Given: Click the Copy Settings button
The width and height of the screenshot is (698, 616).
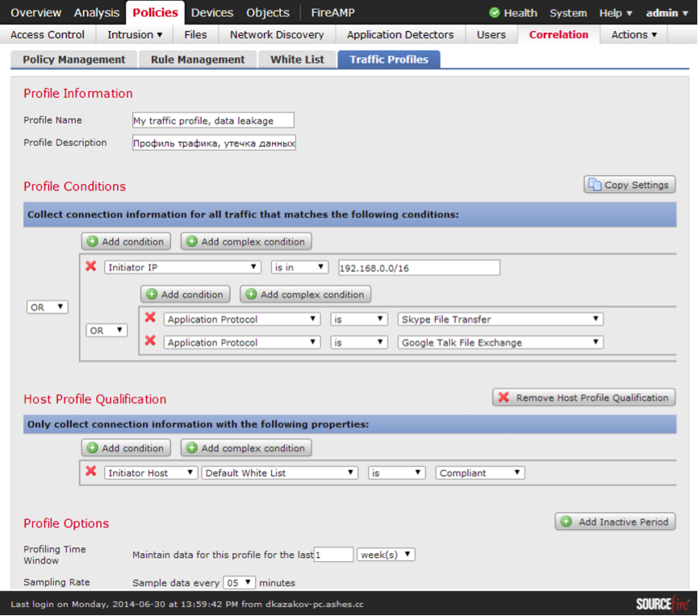Looking at the screenshot, I should pyautogui.click(x=629, y=184).
